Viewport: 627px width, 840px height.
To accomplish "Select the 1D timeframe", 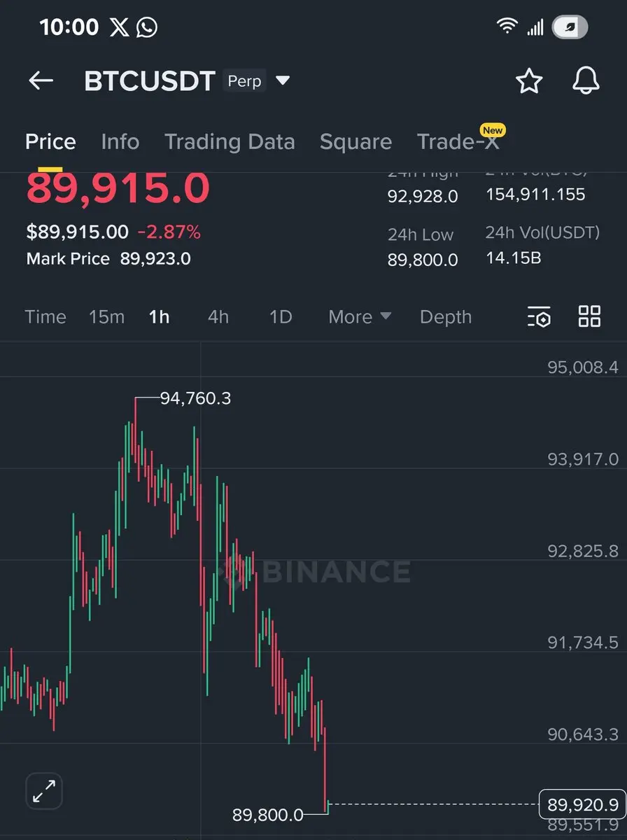I will point(280,317).
